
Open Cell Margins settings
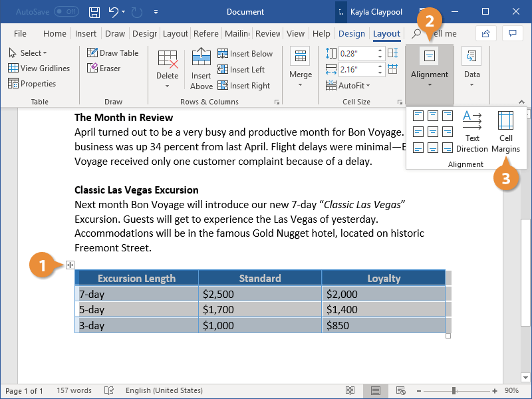point(505,131)
